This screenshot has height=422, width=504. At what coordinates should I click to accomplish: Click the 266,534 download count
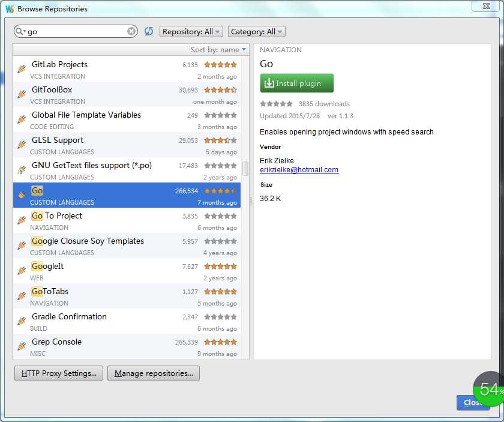(187, 191)
